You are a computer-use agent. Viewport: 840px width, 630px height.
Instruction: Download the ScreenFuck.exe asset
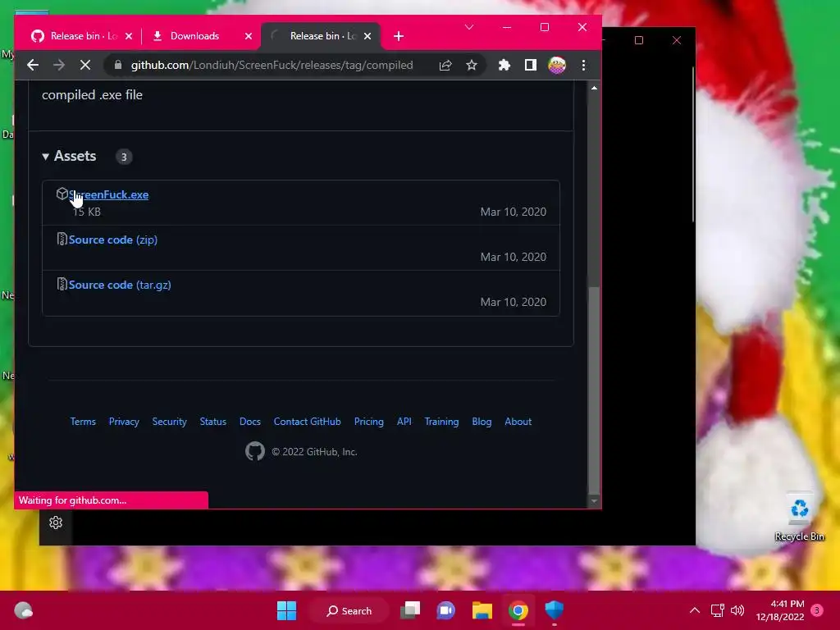click(x=109, y=194)
